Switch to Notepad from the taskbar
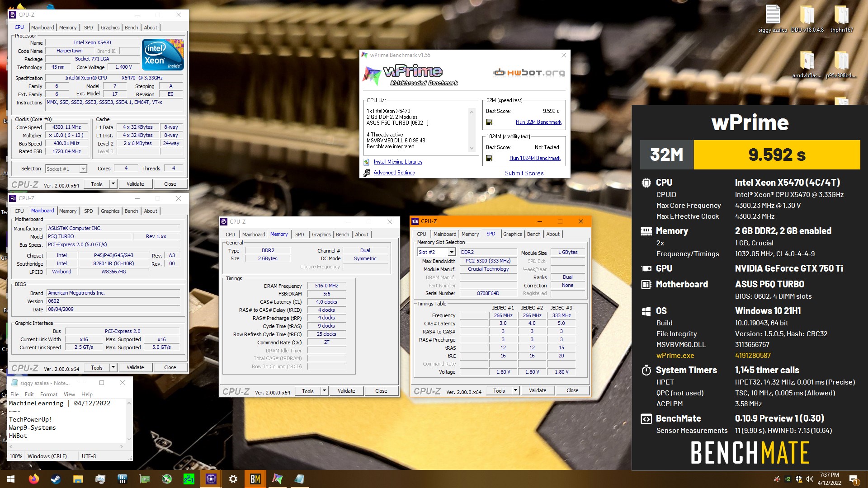 [299, 479]
